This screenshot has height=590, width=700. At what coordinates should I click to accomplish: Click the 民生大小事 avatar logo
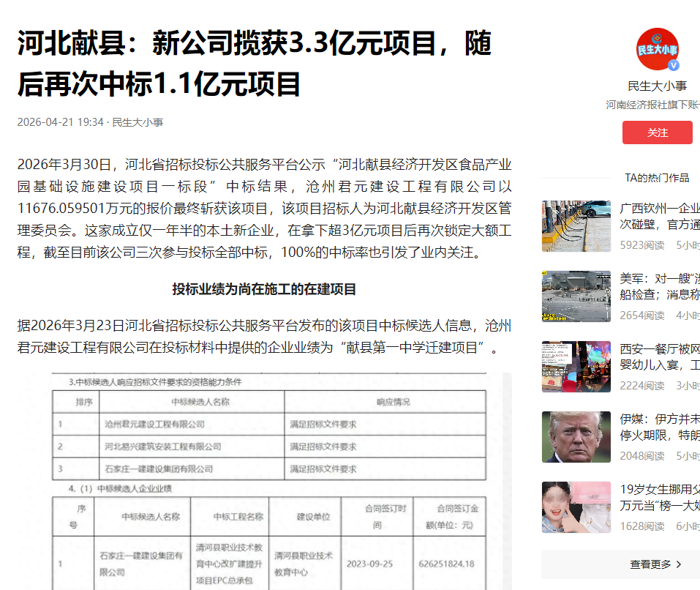(x=657, y=49)
